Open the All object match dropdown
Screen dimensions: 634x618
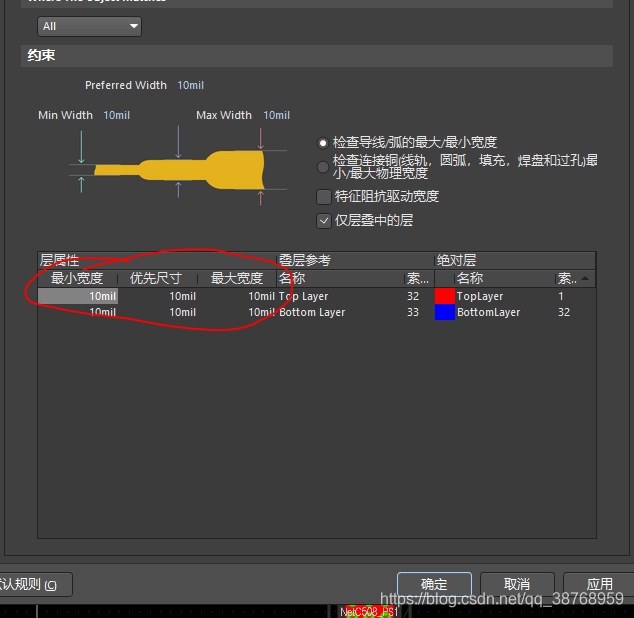(x=89, y=26)
